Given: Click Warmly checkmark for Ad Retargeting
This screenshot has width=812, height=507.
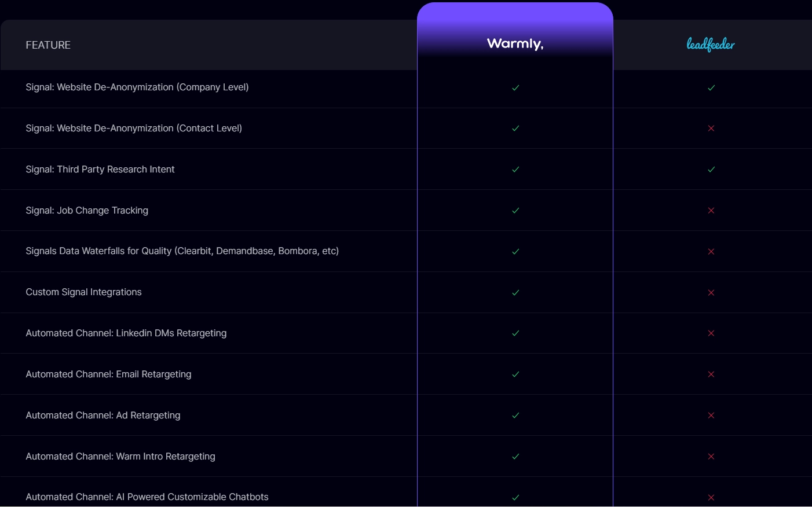Looking at the screenshot, I should pos(515,416).
